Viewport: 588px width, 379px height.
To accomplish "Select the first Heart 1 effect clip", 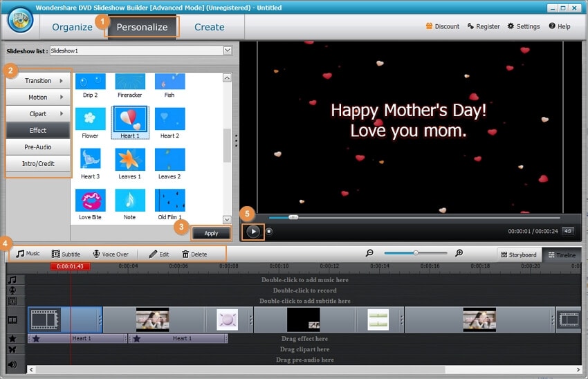I will point(77,338).
